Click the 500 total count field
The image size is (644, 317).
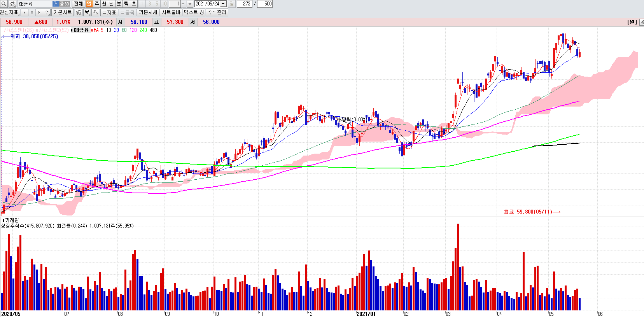point(265,4)
